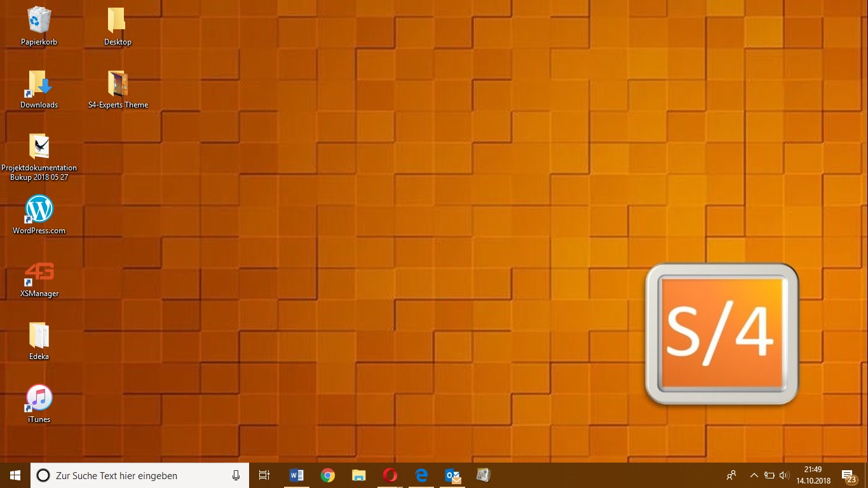Viewport: 868px width, 488px height.
Task: Launch Google Chrome from the taskbar
Action: tap(327, 475)
